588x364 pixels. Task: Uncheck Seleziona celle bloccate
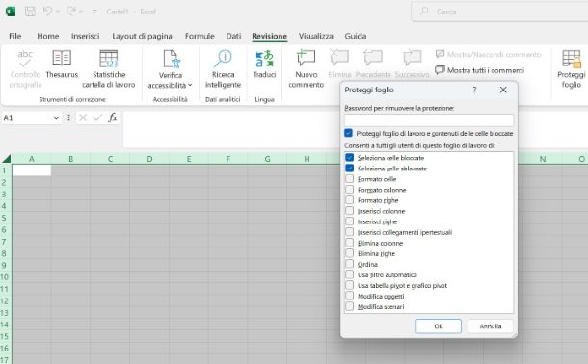click(350, 158)
